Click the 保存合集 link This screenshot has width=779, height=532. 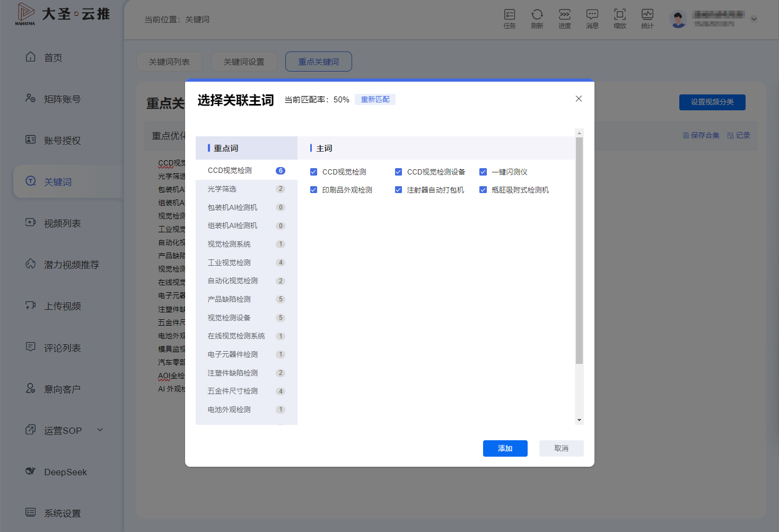coord(701,135)
